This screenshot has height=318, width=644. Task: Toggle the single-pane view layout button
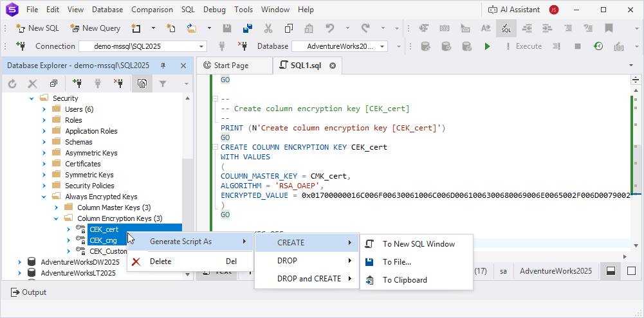point(631,271)
